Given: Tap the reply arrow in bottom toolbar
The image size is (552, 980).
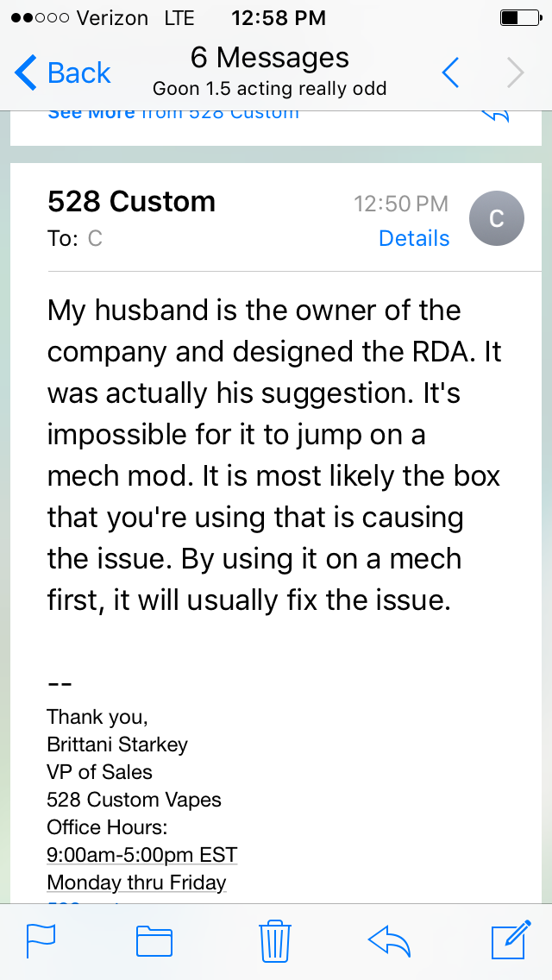Looking at the screenshot, I should [x=389, y=941].
